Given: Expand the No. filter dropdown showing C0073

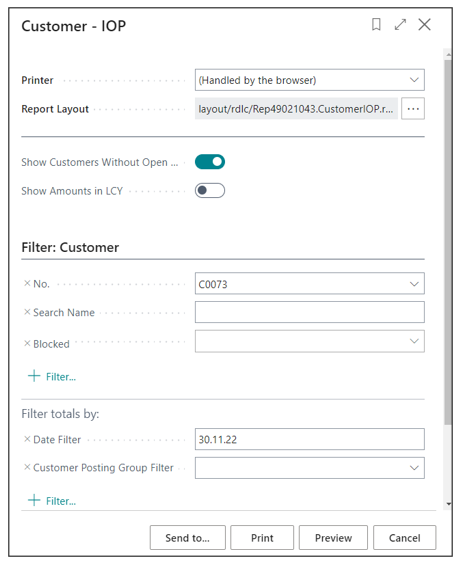Looking at the screenshot, I should [x=414, y=284].
